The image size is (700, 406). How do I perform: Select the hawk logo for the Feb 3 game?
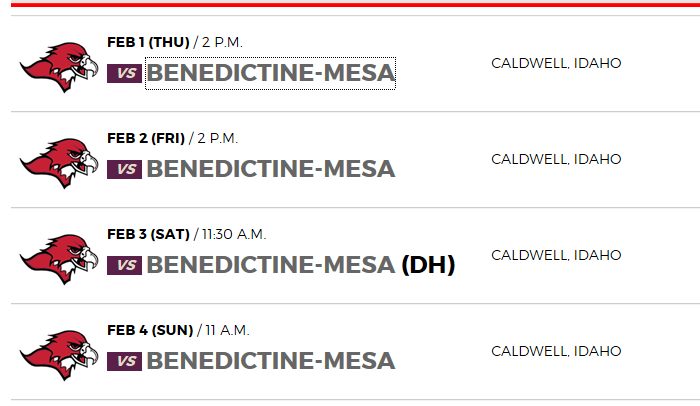click(59, 258)
